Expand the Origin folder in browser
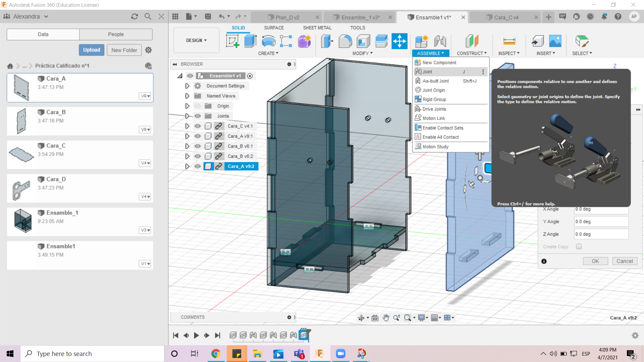The width and height of the screenshot is (644, 362). (186, 106)
